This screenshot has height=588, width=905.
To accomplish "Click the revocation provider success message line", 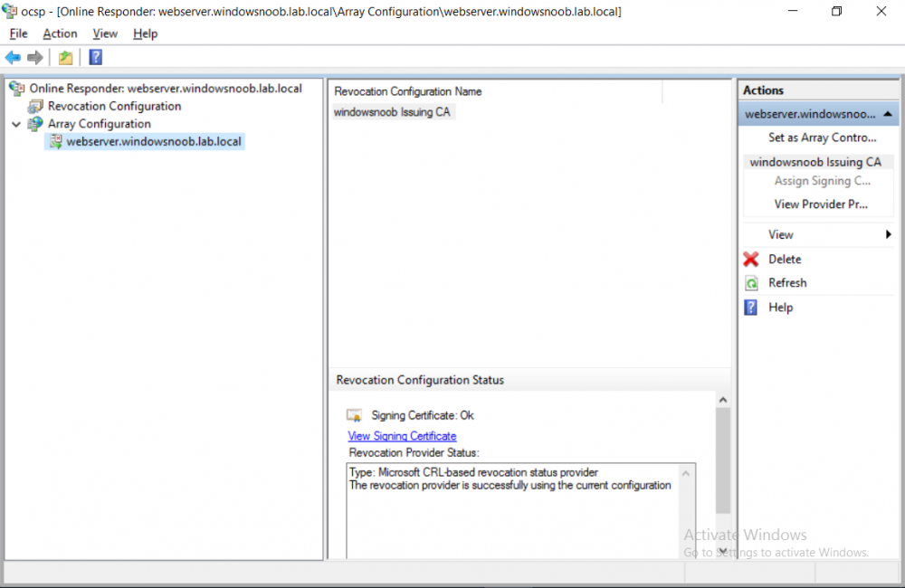I will point(510,485).
